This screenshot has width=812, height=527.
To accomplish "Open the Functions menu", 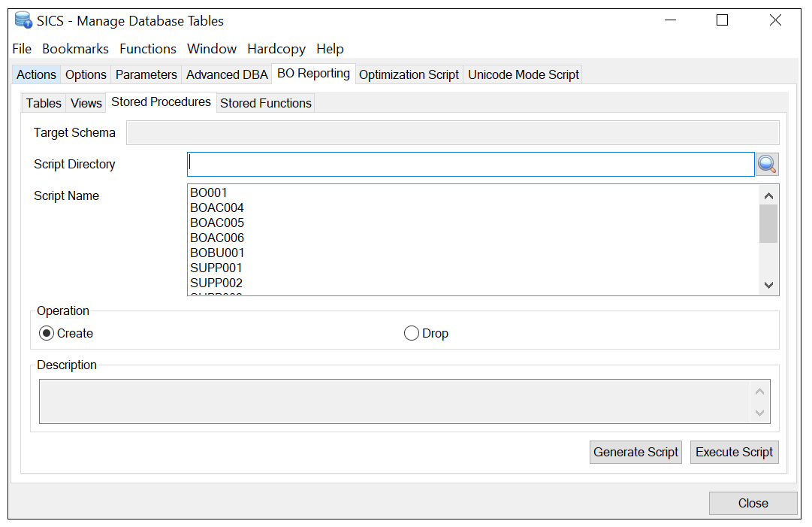I will click(148, 49).
